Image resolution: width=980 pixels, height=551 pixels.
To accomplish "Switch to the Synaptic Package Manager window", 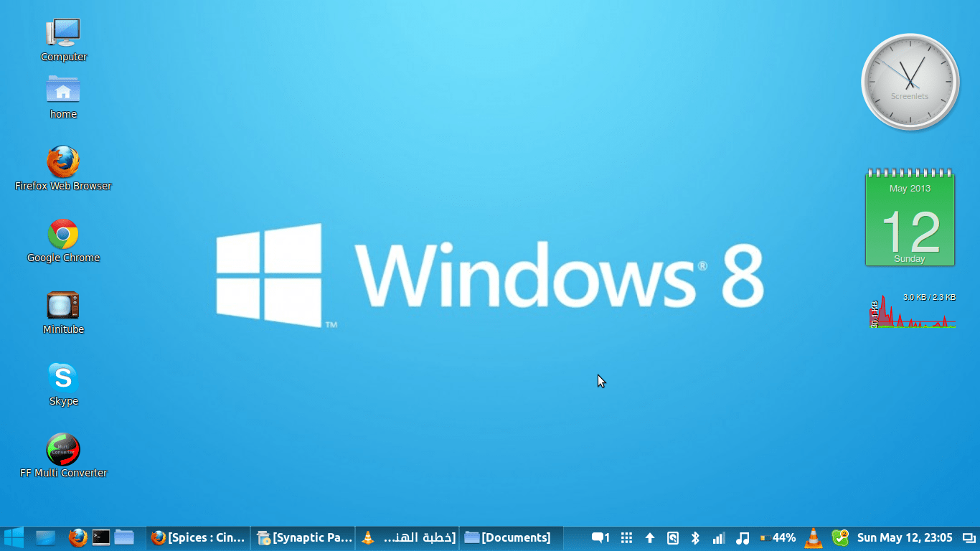I will point(304,537).
